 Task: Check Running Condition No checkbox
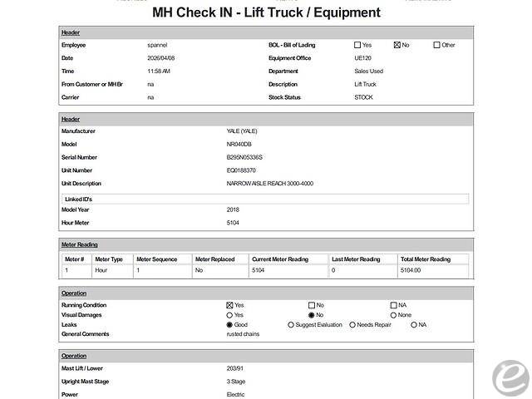pyautogui.click(x=312, y=305)
